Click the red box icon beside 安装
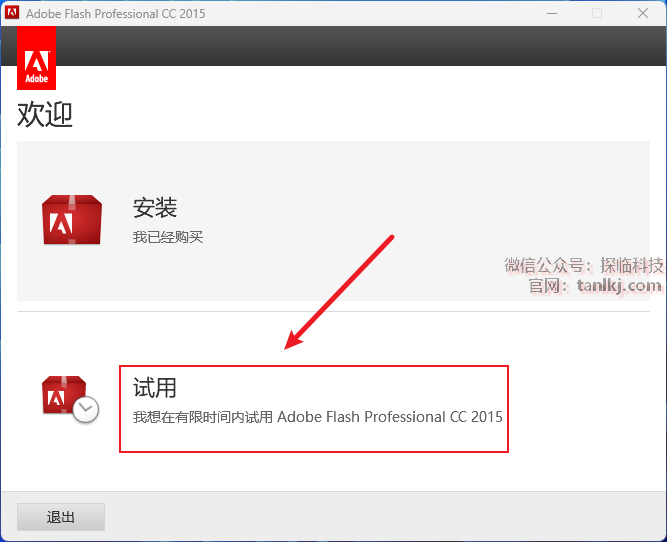Image resolution: width=667 pixels, height=542 pixels. point(71,220)
